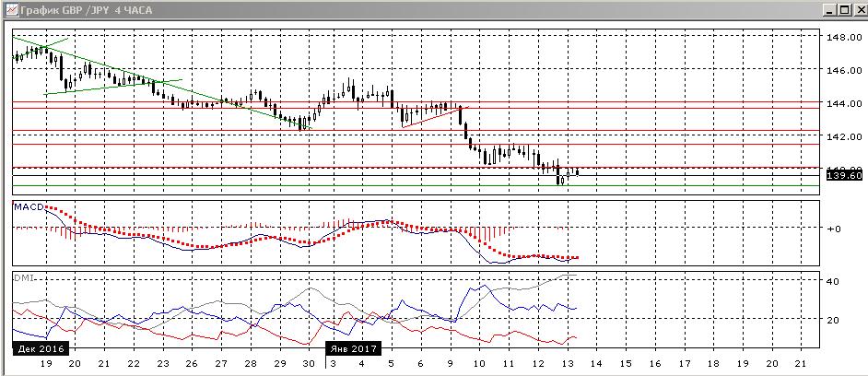Viewport: 868px width, 376px height.
Task: Click date label 22 on the time axis
Action: tap(133, 364)
